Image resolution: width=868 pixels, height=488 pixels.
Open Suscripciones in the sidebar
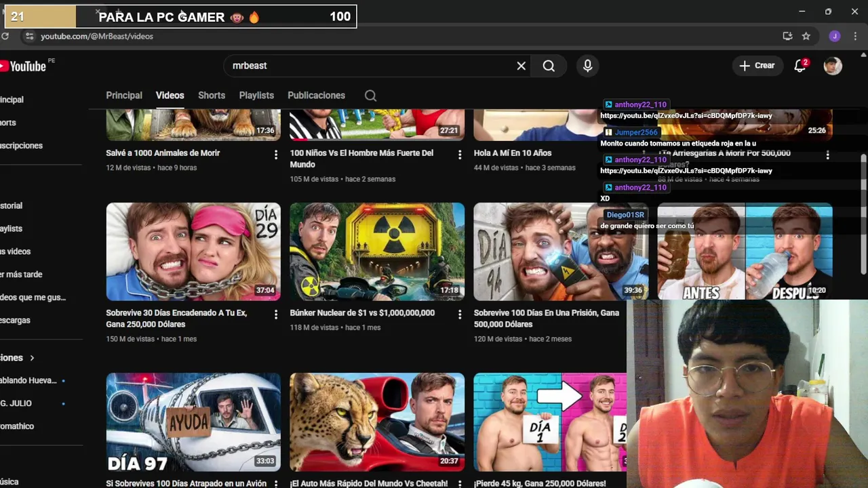[21, 146]
